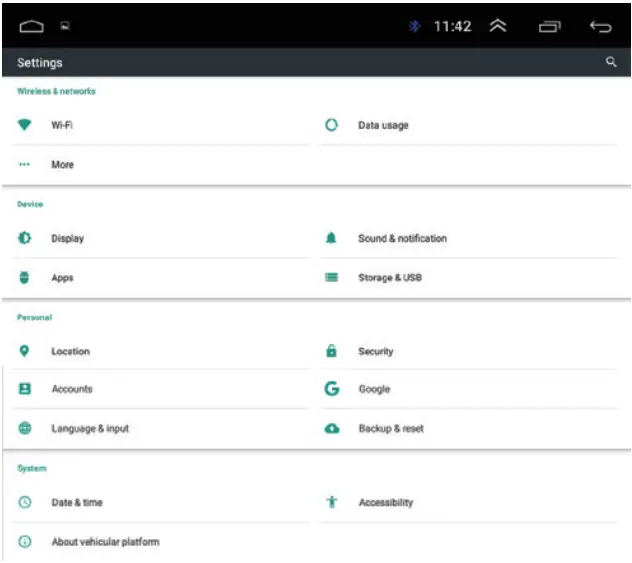The height and width of the screenshot is (563, 632).
Task: Tap the Accounts person icon
Action: click(x=25, y=388)
